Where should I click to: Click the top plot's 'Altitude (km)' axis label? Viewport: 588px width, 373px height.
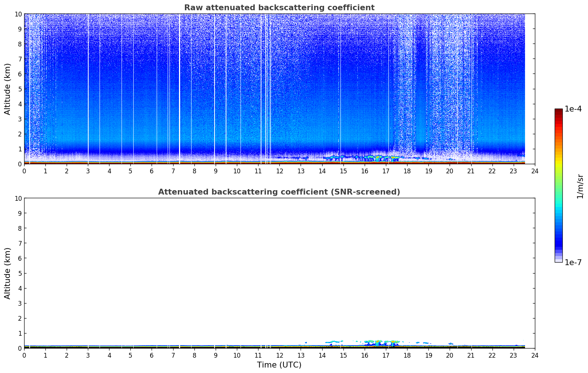[8, 89]
